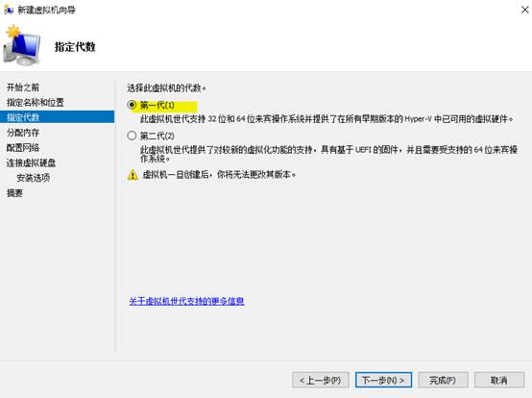Click the 第二代 description text
The width and height of the screenshot is (532, 398).
click(x=328, y=154)
